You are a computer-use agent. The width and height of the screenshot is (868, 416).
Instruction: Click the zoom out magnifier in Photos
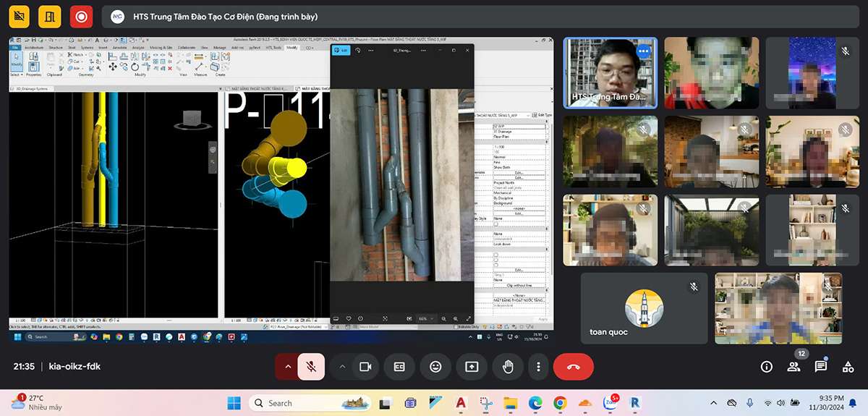coord(442,318)
